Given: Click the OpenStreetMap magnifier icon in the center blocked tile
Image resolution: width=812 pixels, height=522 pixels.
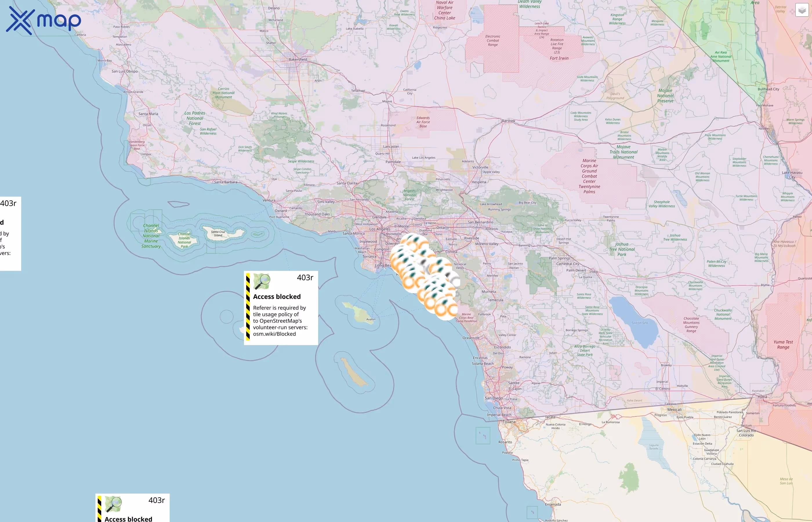Looking at the screenshot, I should [x=262, y=282].
